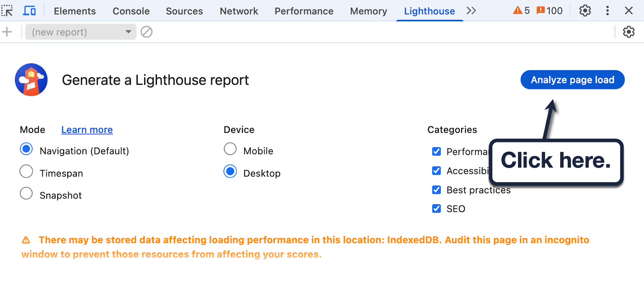Screen dimensions: 644x292
Task: Switch to the Console tab
Action: coord(131,11)
